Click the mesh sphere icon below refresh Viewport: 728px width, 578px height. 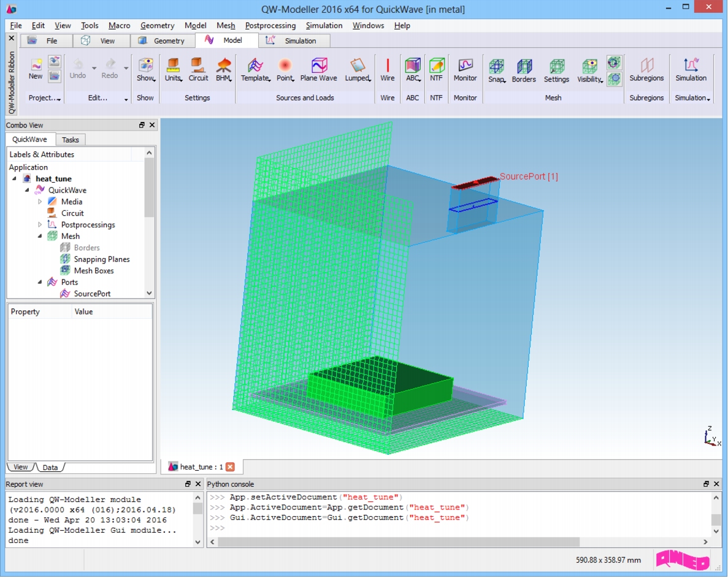pyautogui.click(x=614, y=79)
